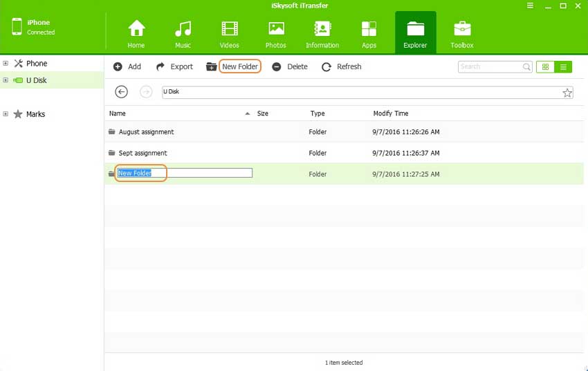Click the New Folder name edit box

click(185, 173)
